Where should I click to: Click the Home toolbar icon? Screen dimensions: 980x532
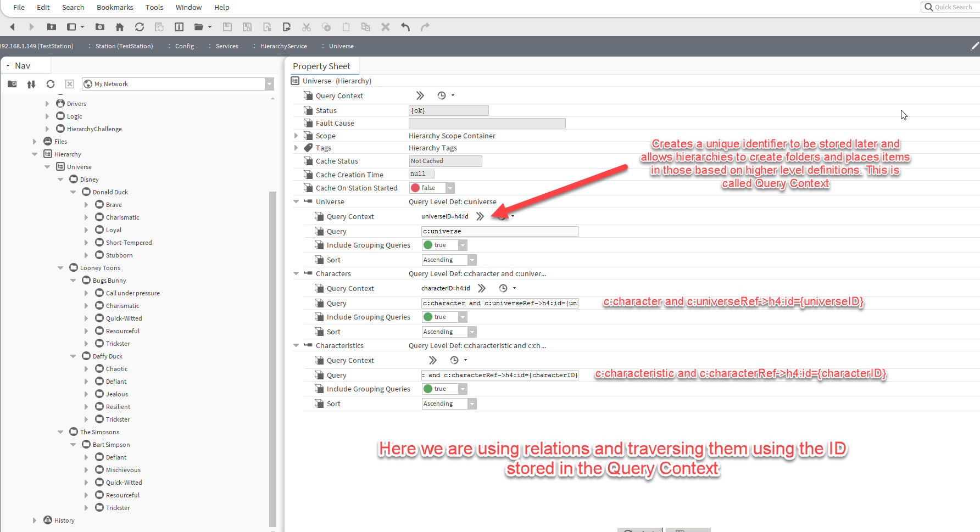(120, 27)
